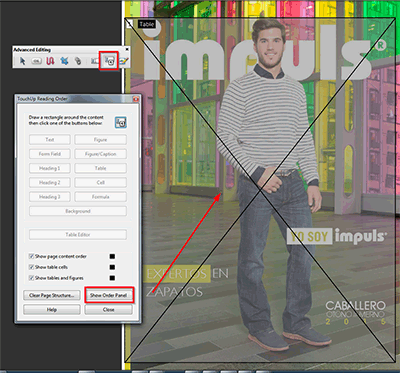Tag selection as Figure
Viewport: 400px width, 373px height.
[x=100, y=140]
